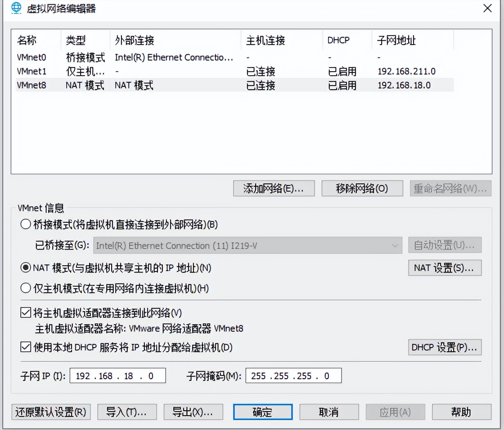Select NAT 模式 radio option
The image size is (504, 430).
coord(25,268)
